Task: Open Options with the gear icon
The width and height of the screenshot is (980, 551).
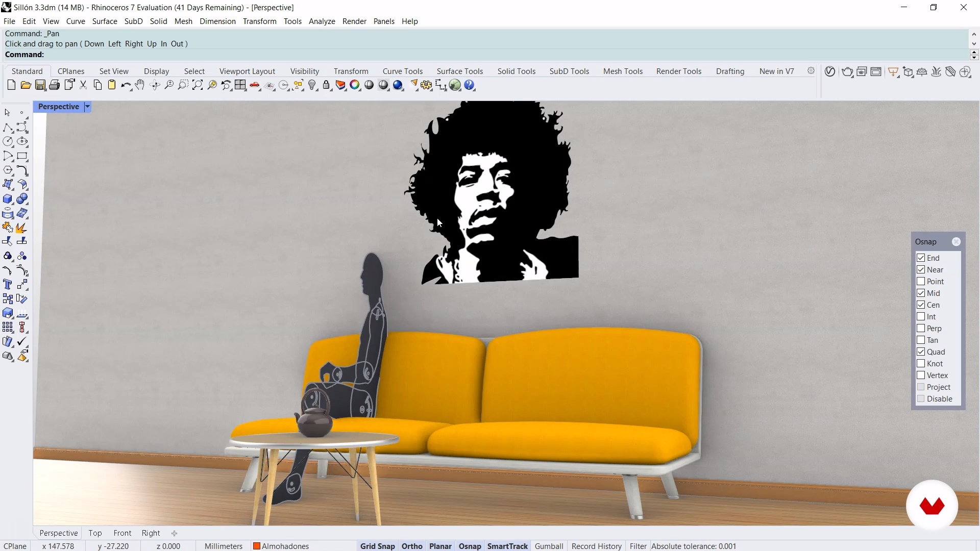Action: [427, 85]
